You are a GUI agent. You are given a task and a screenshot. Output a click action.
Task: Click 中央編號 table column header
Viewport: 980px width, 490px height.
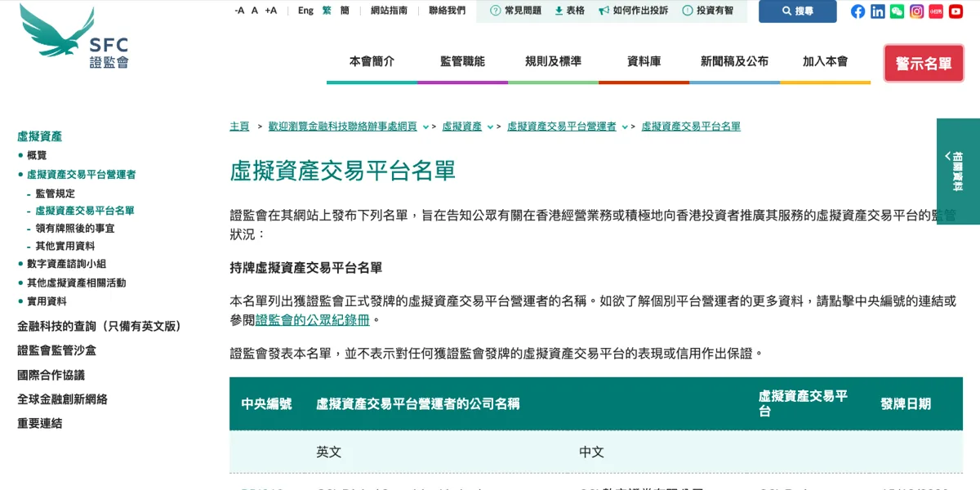[266, 403]
